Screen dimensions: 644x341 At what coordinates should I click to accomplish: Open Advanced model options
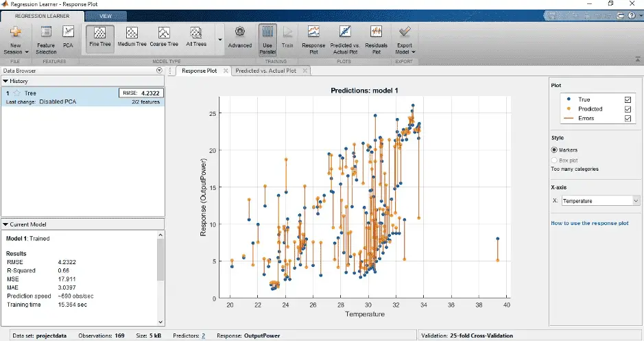coord(240,38)
